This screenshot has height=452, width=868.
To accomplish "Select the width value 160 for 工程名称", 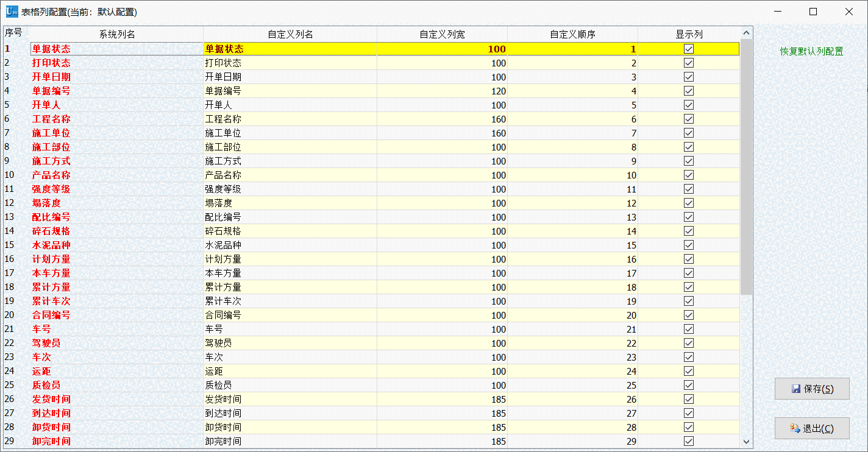I will [x=442, y=119].
